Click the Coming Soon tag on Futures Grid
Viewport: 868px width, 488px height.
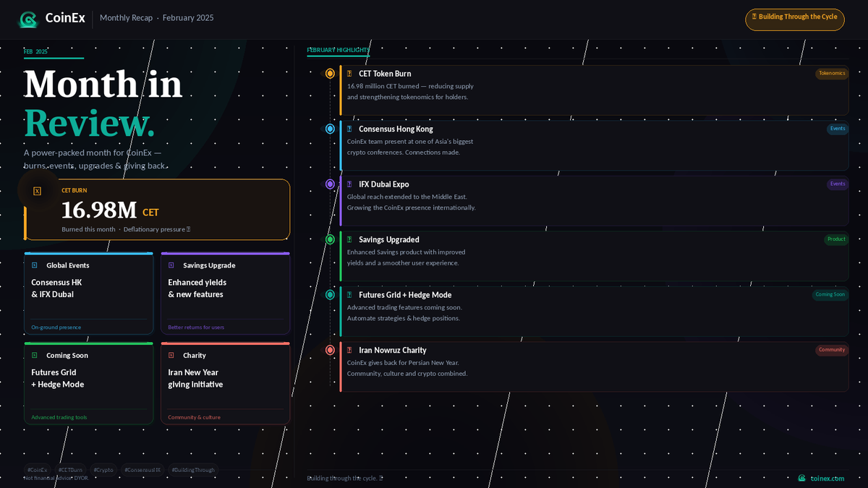click(830, 295)
